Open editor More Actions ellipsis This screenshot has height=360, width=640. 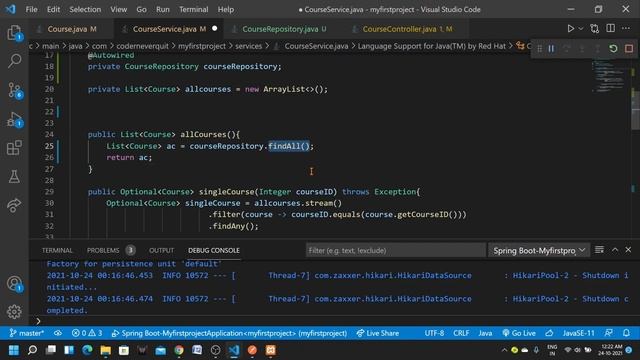[x=626, y=28]
